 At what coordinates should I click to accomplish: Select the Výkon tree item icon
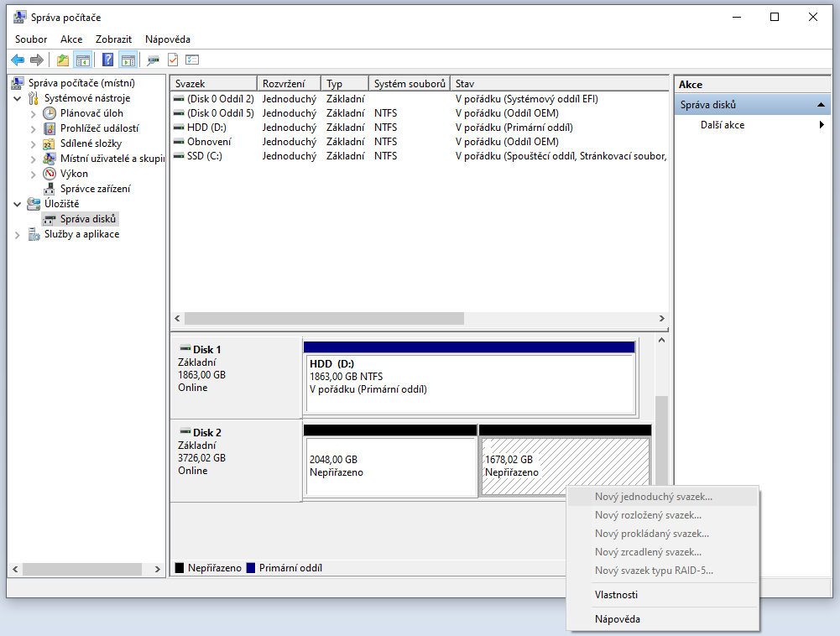tap(50, 174)
